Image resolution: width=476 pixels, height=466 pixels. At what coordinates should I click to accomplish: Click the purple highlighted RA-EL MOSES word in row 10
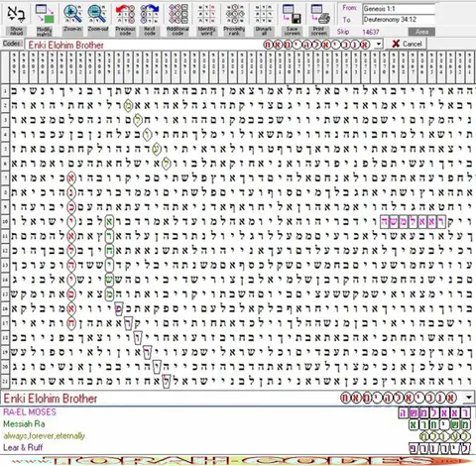click(x=413, y=222)
